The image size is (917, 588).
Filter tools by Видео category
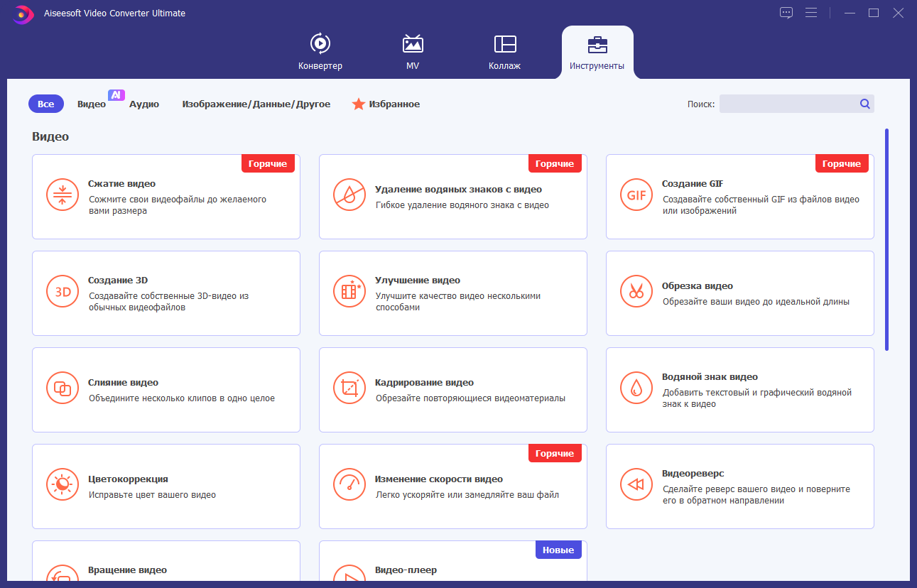[92, 104]
